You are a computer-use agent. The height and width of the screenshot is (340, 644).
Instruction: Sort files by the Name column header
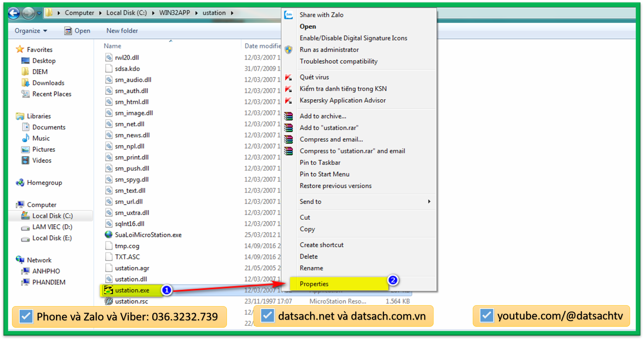112,46
